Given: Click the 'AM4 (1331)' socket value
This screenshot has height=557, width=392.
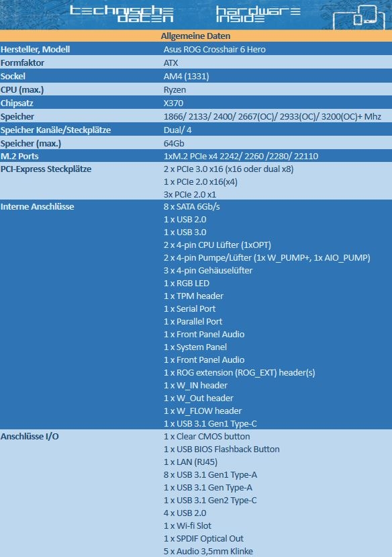Looking at the screenshot, I should [186, 77].
